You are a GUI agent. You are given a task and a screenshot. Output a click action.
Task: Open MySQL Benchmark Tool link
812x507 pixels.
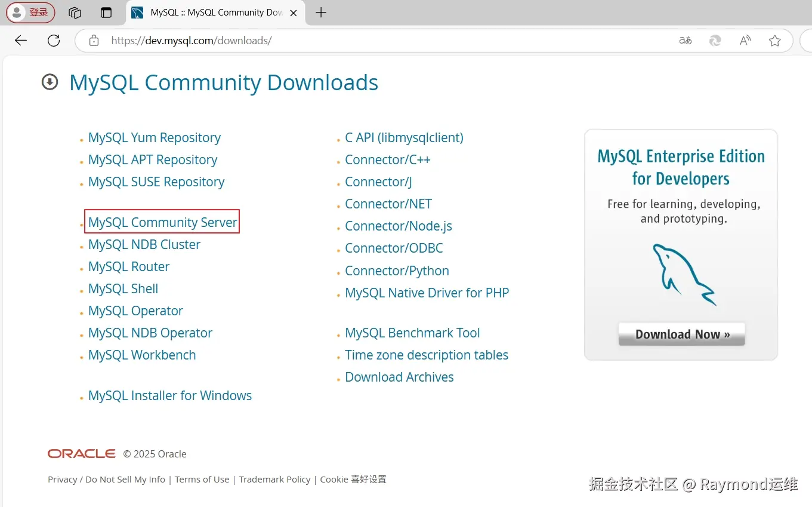[412, 333]
